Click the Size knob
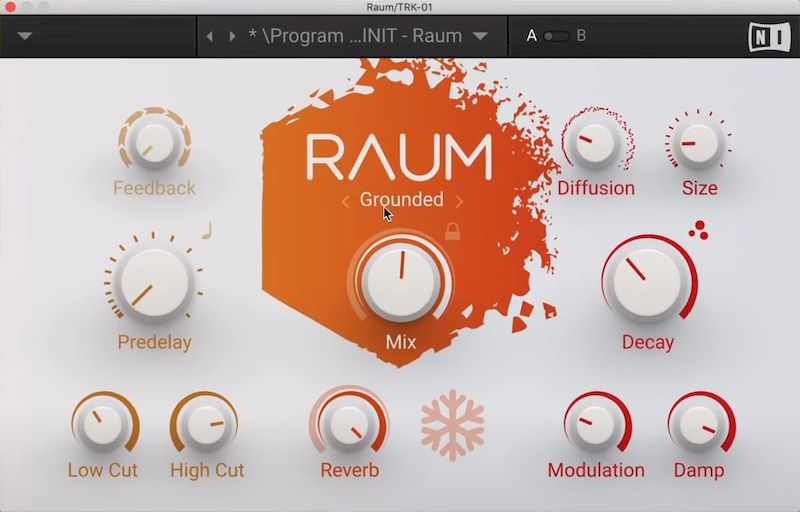Viewport: 800px width, 512px height. click(x=698, y=143)
